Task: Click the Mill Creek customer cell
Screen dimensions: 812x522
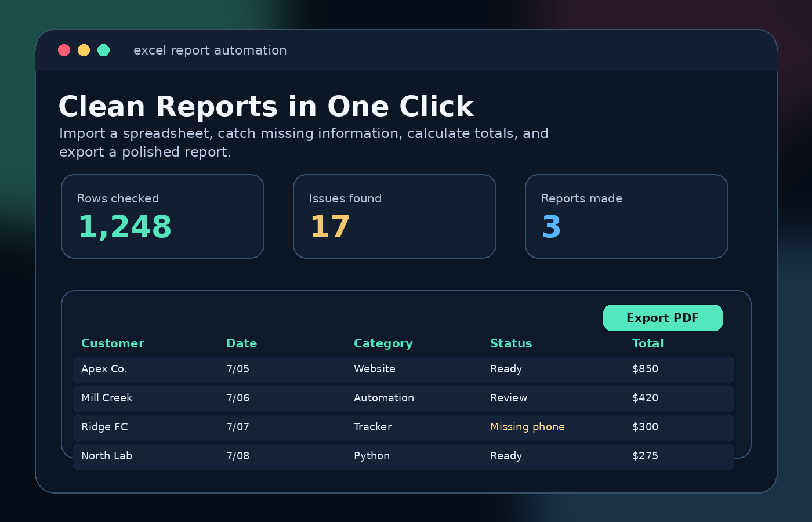Action: pos(107,398)
